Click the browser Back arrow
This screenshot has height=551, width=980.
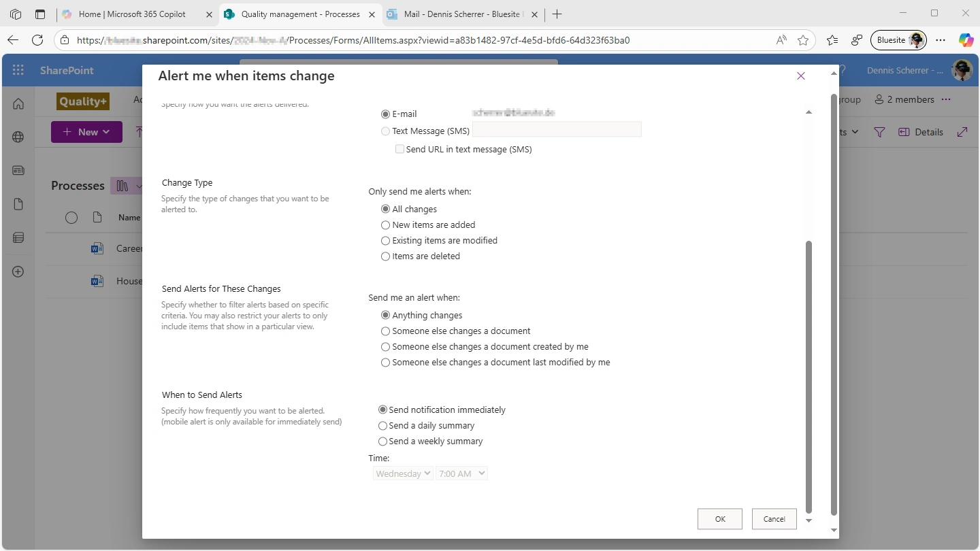pos(13,40)
